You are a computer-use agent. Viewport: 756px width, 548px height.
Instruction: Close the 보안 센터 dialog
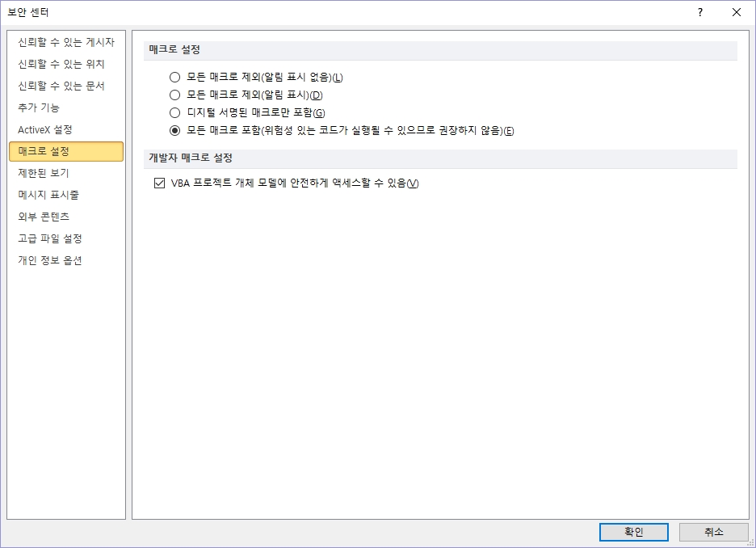(x=737, y=13)
